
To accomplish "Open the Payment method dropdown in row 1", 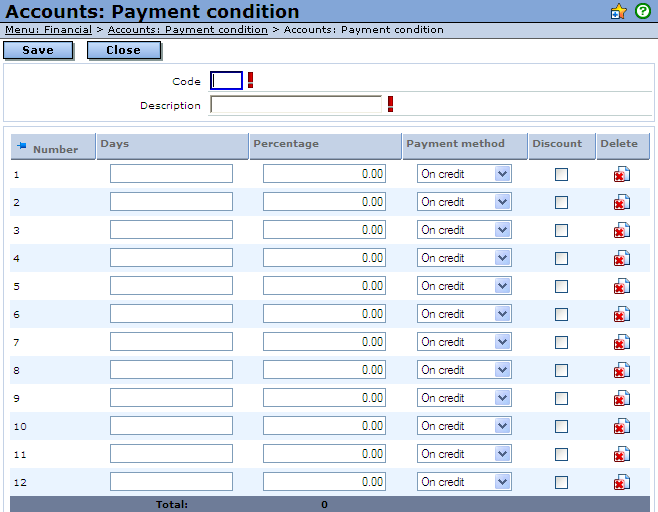I will pyautogui.click(x=464, y=174).
